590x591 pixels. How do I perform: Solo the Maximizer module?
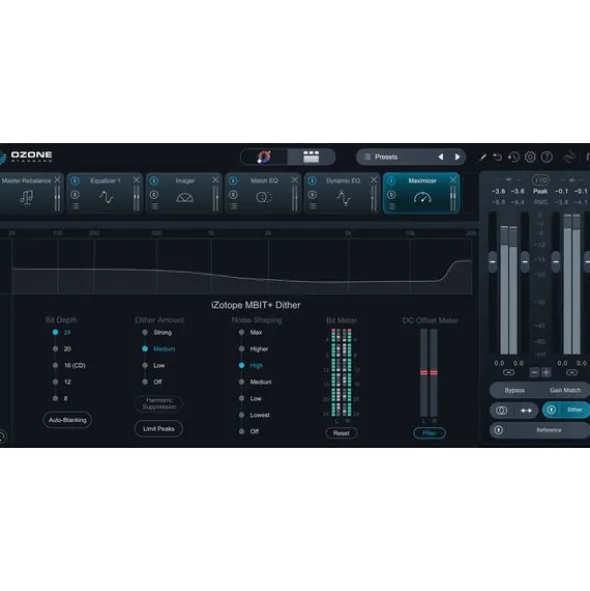point(391,195)
